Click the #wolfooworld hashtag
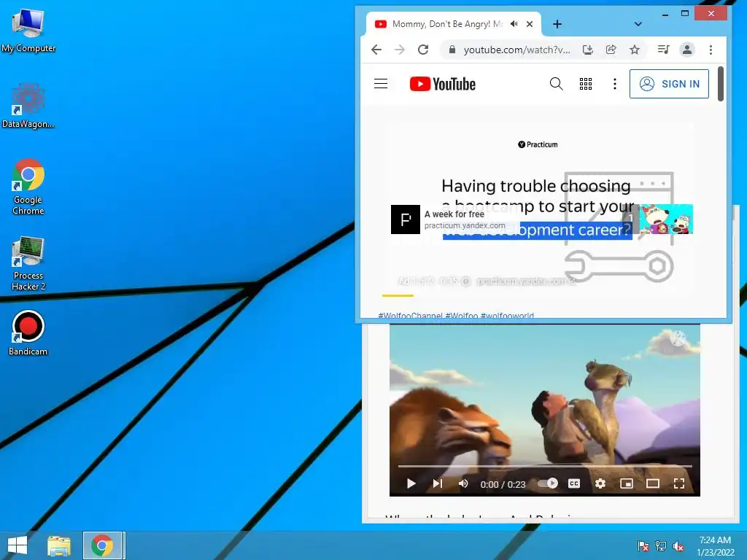This screenshot has width=747, height=560. click(x=507, y=316)
